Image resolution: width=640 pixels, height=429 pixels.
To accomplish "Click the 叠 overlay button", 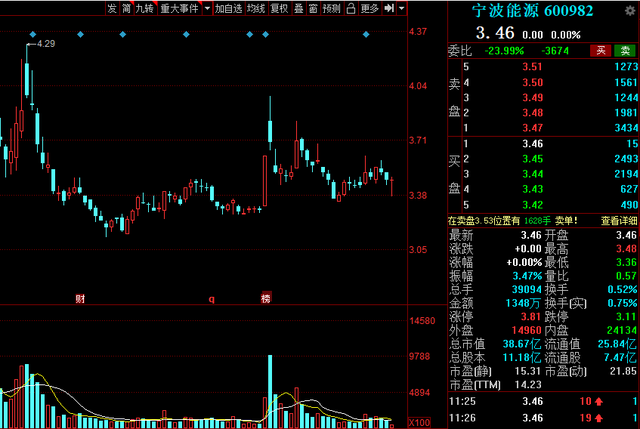I will (x=299, y=8).
